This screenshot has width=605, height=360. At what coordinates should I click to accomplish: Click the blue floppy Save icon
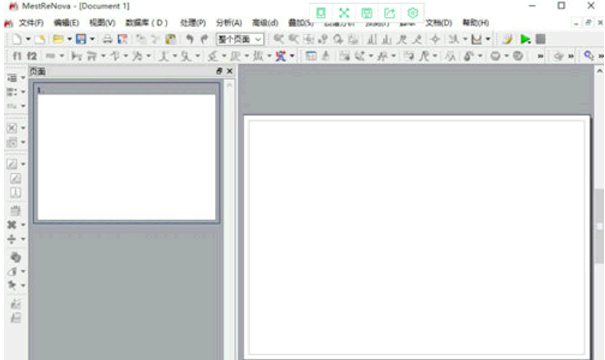pos(81,39)
